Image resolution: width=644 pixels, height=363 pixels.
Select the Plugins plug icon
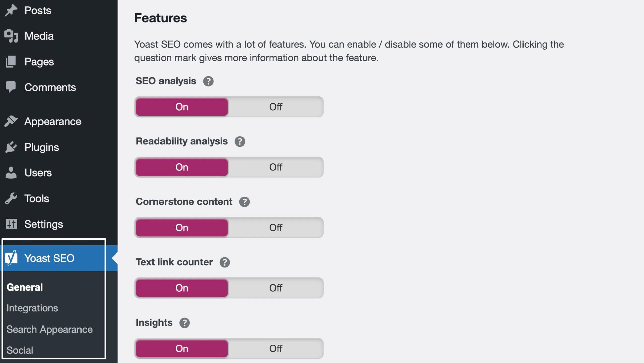click(11, 147)
